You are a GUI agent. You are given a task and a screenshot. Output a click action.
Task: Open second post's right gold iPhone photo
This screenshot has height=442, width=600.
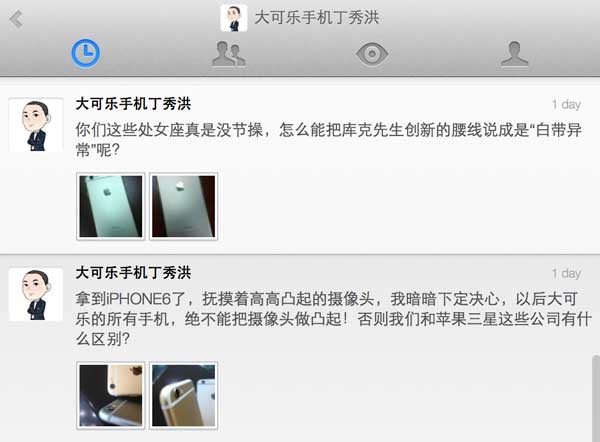tap(184, 395)
